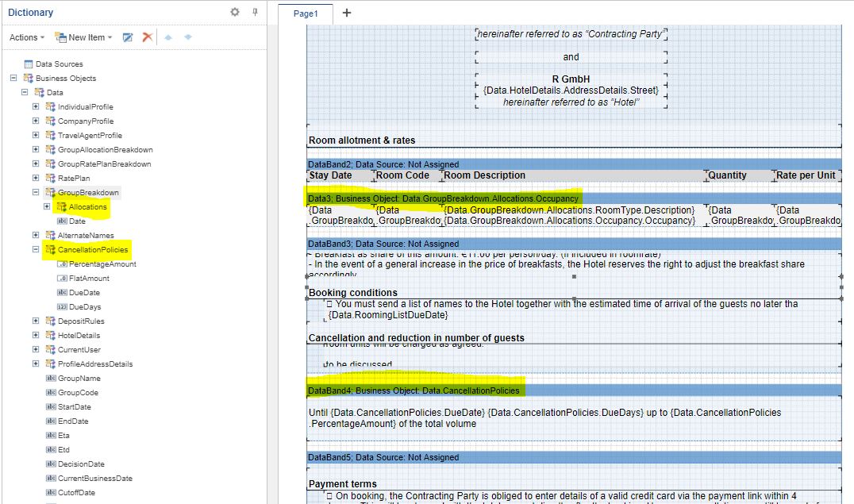Collapse the Business Objects node

13,79
